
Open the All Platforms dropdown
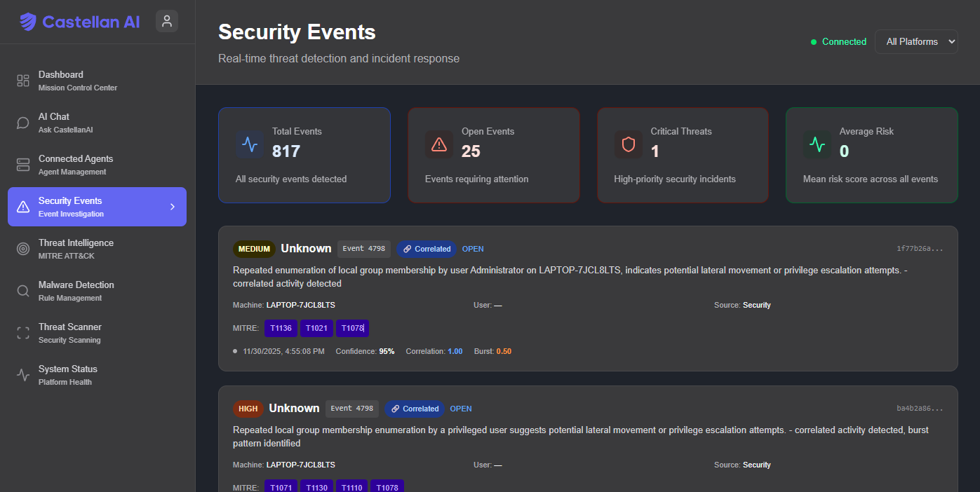tap(916, 41)
